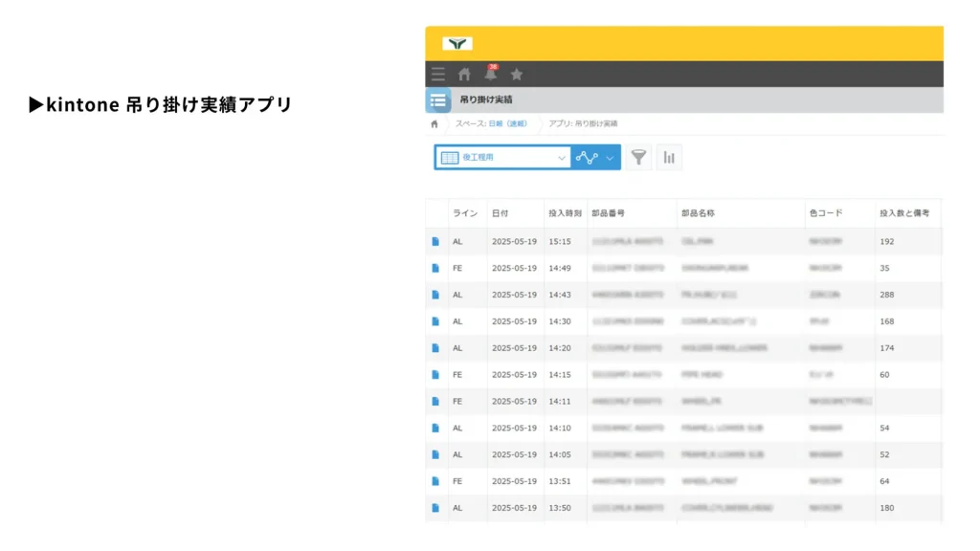Click the company logo in yellow banner
Viewport: 980px width, 551px height.
457,43
